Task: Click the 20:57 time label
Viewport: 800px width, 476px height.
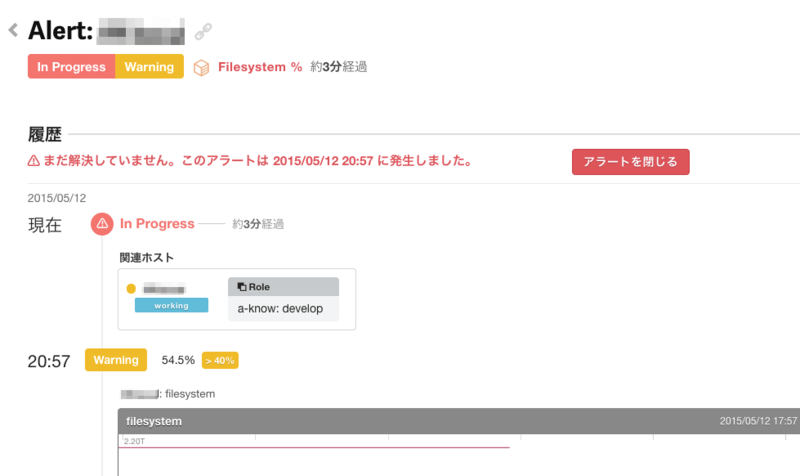Action: tap(48, 361)
